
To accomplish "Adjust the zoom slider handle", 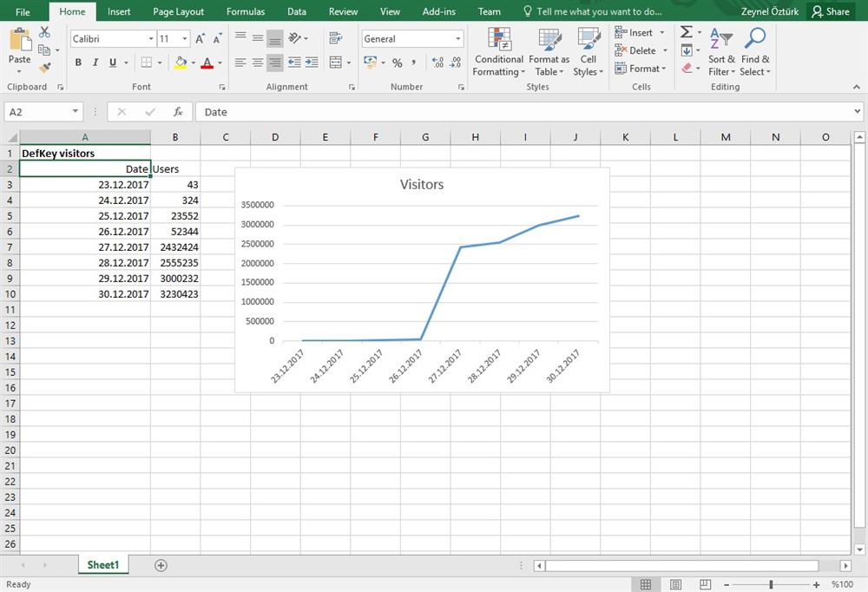I will coord(771,584).
